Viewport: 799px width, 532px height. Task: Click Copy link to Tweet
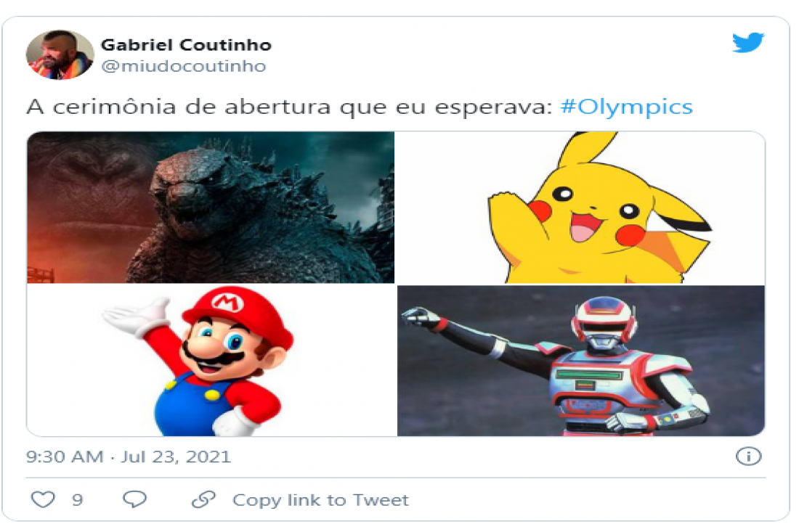click(x=320, y=500)
